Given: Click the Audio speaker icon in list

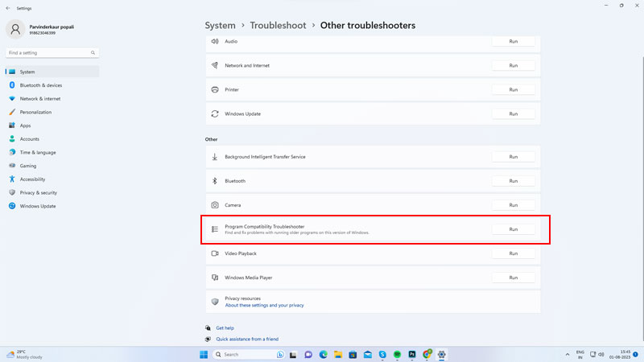Looking at the screenshot, I should pos(215,42).
